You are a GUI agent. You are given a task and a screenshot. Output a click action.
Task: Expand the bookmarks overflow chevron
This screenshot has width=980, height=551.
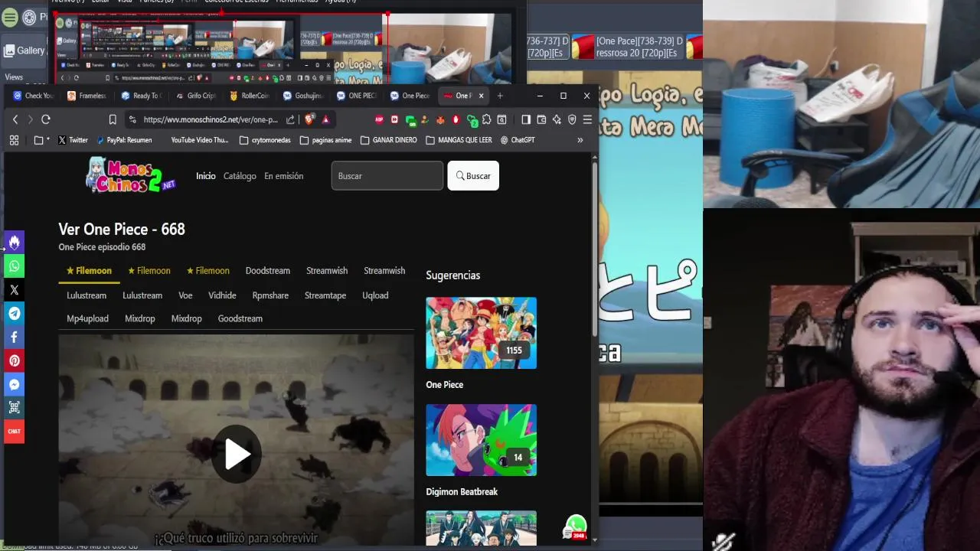pos(580,140)
